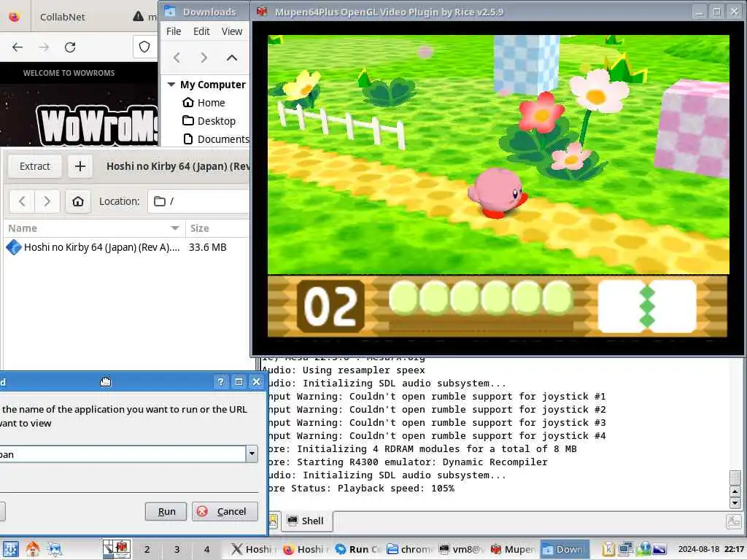Click the home folder icon in the taskbar
The image size is (747, 560).
[x=33, y=549]
